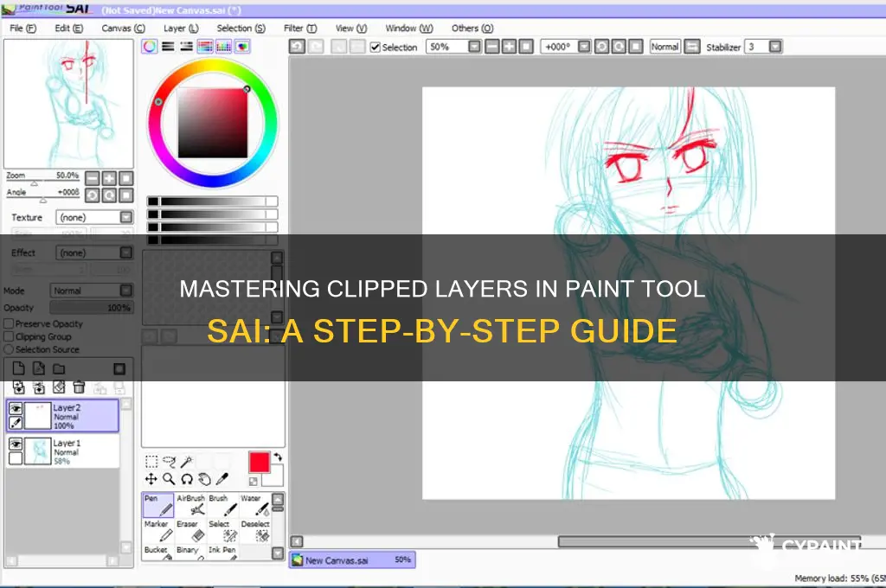
Task: Click undo arrow in top toolbar
Action: click(298, 47)
